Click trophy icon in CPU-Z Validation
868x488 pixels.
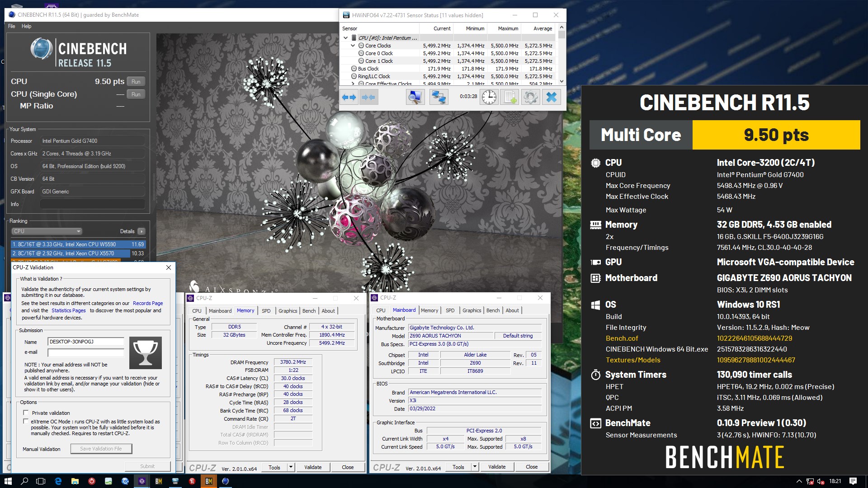[145, 353]
